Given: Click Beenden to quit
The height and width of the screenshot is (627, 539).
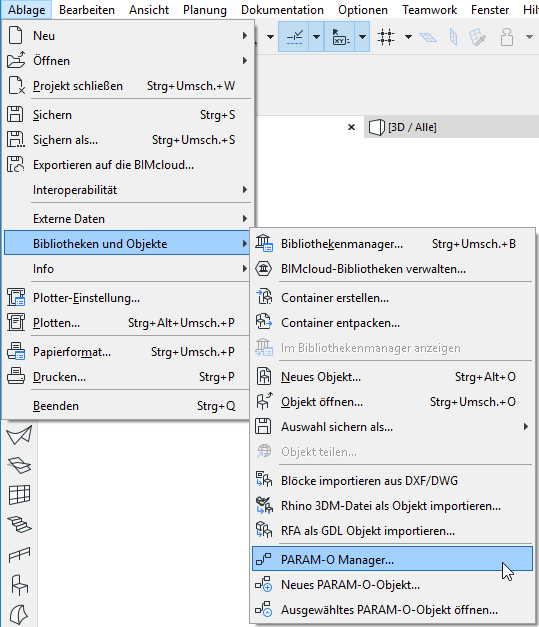Looking at the screenshot, I should pos(128,406).
